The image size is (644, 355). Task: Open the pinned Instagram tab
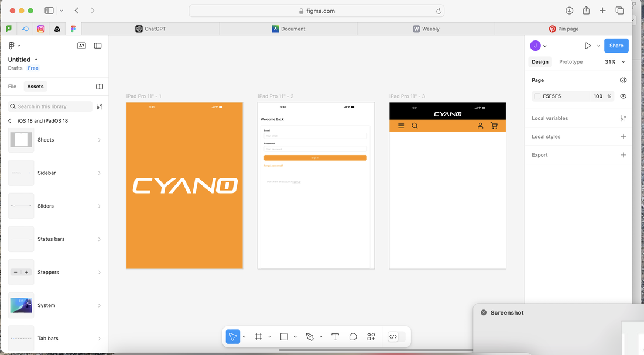(x=41, y=29)
